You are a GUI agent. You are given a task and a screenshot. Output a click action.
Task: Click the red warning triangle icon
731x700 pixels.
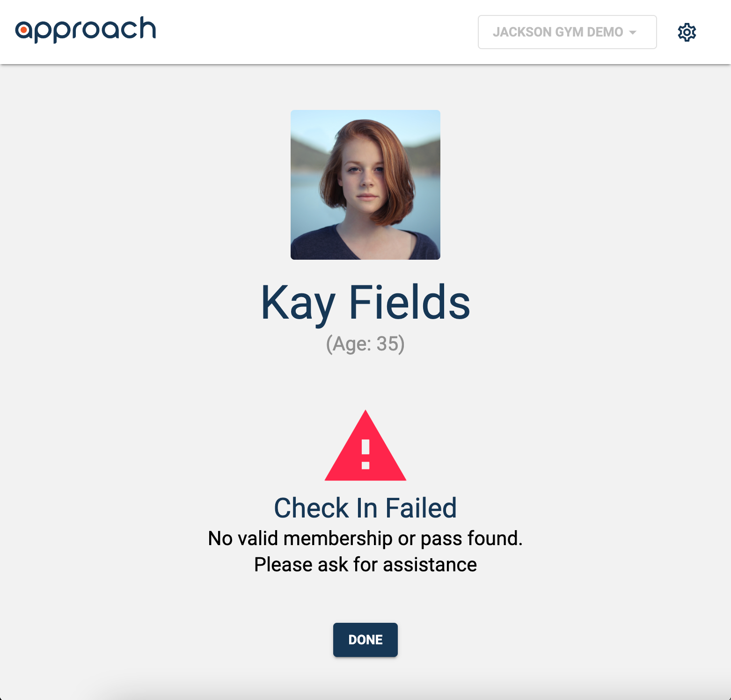[365, 445]
